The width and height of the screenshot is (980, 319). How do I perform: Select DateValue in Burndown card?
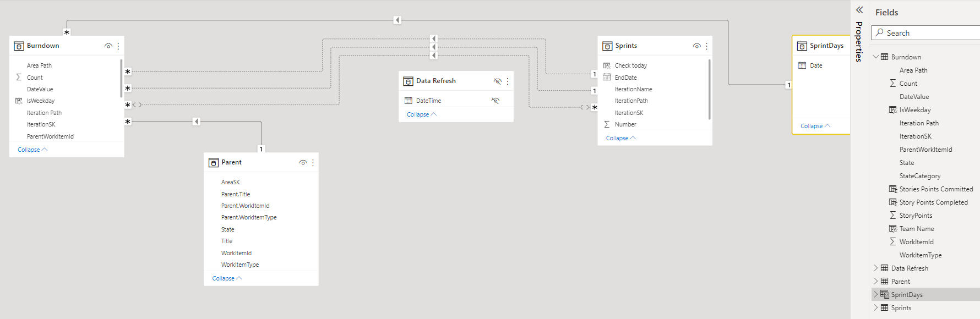click(40, 89)
